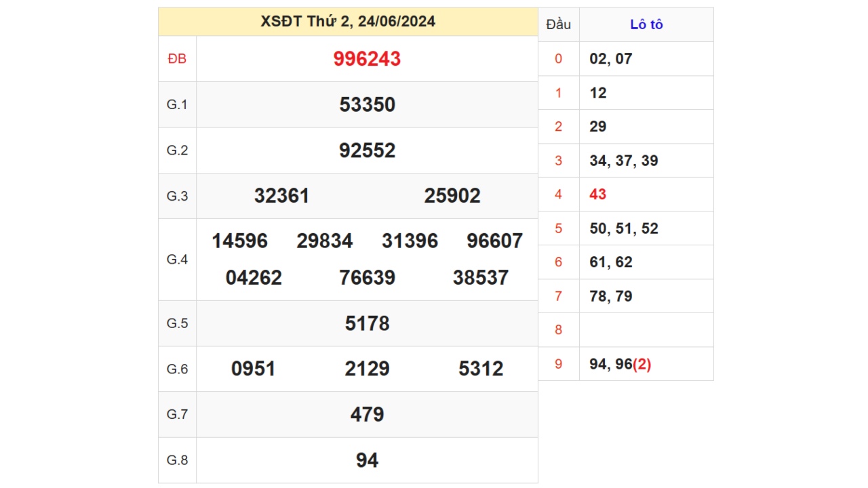Click the G.8 row label
868x488 pixels.
[x=177, y=460]
